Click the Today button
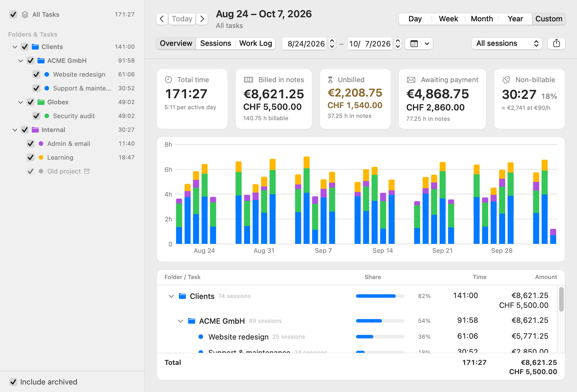This screenshot has height=392, width=577. [x=182, y=19]
